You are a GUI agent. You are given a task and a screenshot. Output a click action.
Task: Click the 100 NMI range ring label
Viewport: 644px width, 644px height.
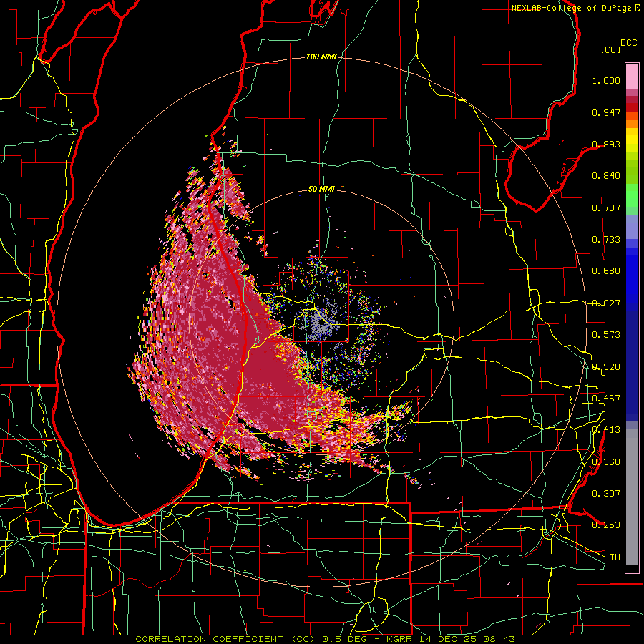321,57
